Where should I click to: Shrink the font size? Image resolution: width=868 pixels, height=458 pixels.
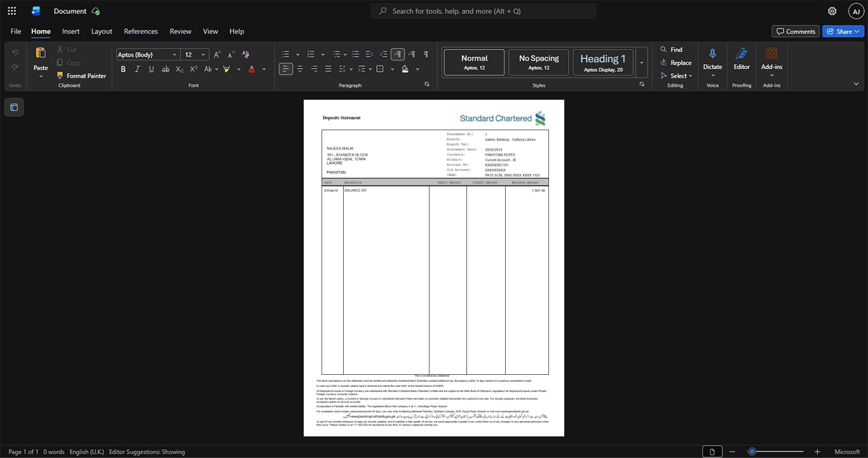[x=231, y=55]
